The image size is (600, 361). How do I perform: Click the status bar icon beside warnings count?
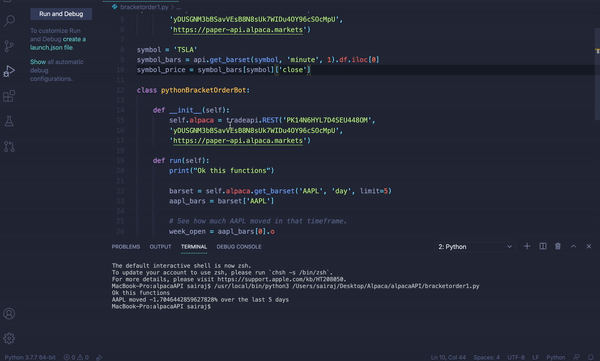pos(99,357)
